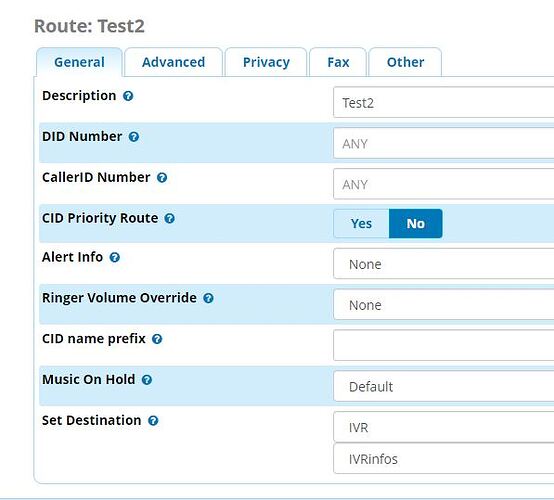This screenshot has height=500, width=554.
Task: Click Ringer Volume Override help icon
Action: coord(208,298)
